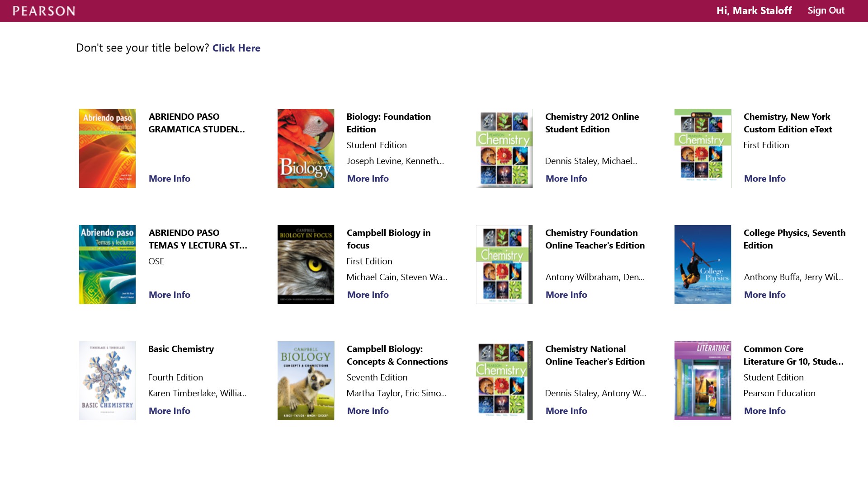The image size is (868, 488).
Task: Open More Info for College Physics, Seventh Edition
Action: coord(764,295)
